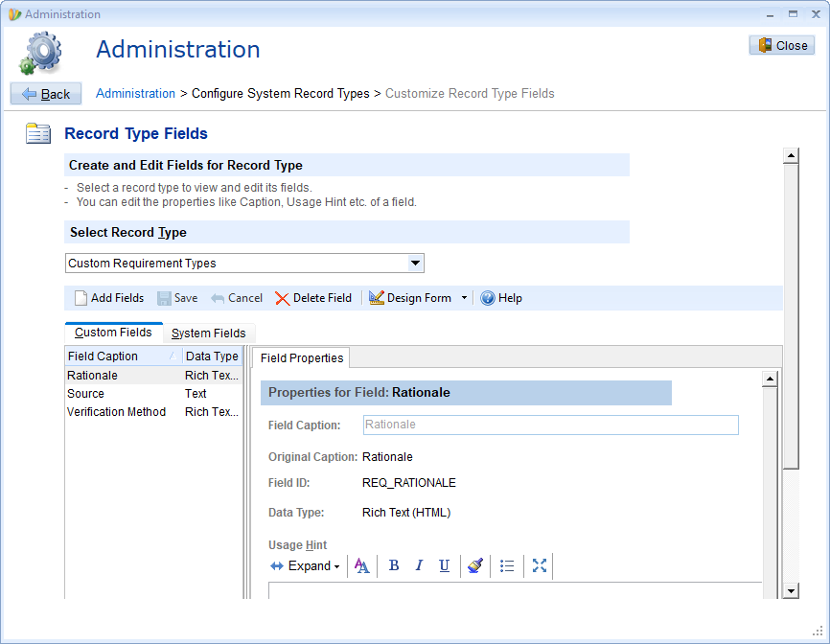This screenshot has height=644, width=830.
Task: Click the Record Type Fields list icon
Action: [x=38, y=133]
